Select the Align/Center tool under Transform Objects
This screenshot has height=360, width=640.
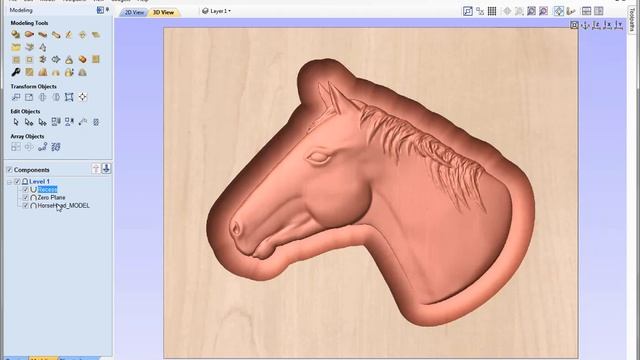coord(82,97)
